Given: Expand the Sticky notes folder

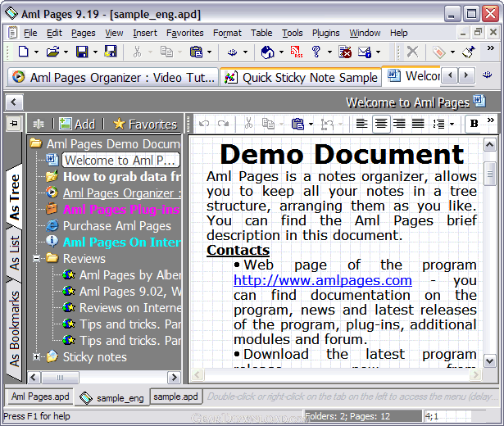Looking at the screenshot, I should (x=36, y=356).
